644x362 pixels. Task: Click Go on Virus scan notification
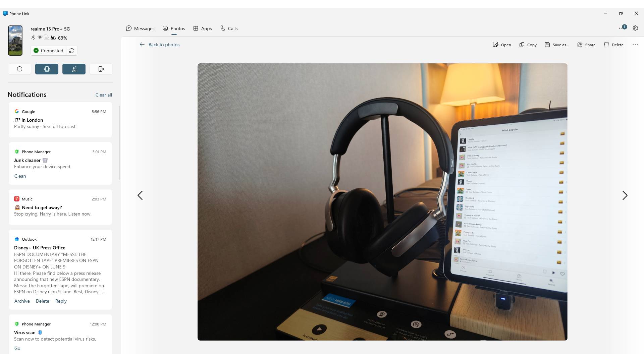[17, 348]
